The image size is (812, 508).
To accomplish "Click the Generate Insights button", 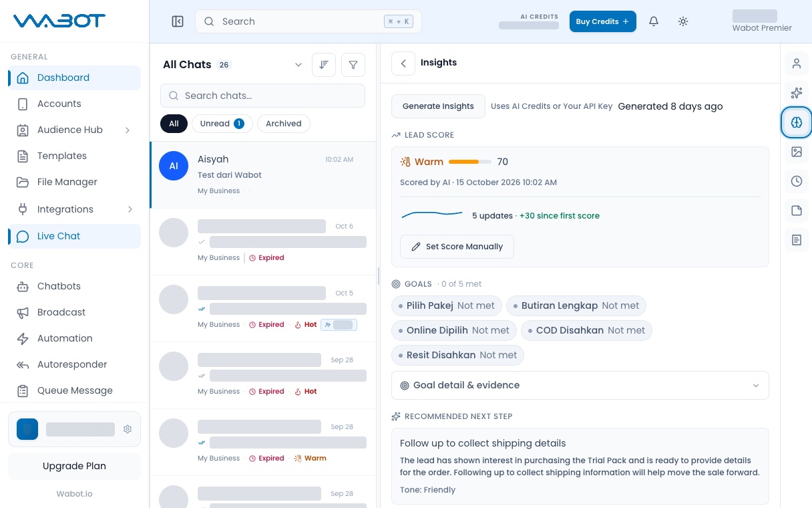I will [x=438, y=106].
